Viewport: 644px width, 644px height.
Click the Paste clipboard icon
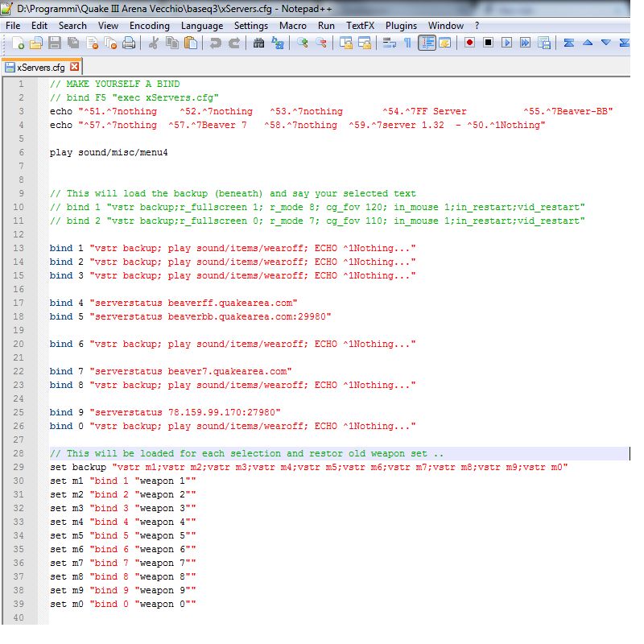coord(191,43)
